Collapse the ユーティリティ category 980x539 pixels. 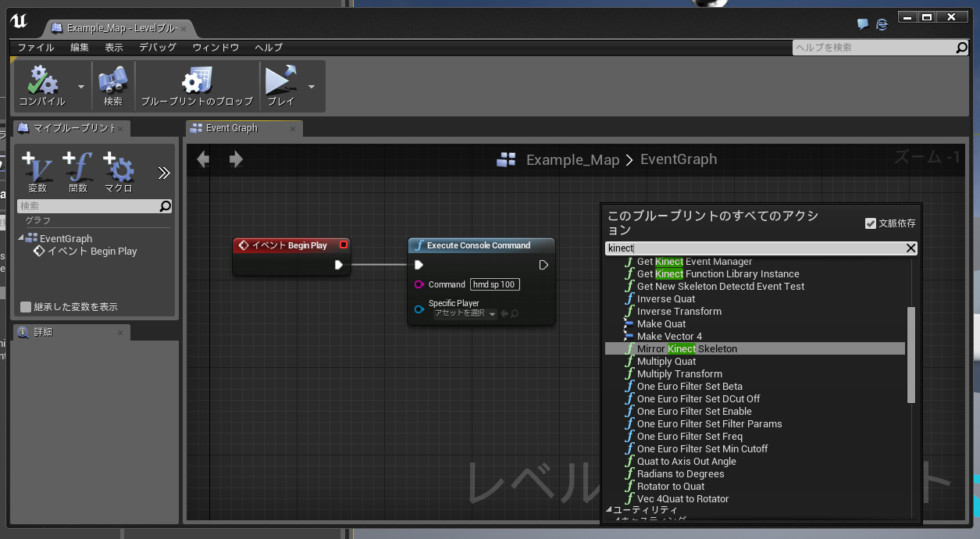[x=609, y=509]
